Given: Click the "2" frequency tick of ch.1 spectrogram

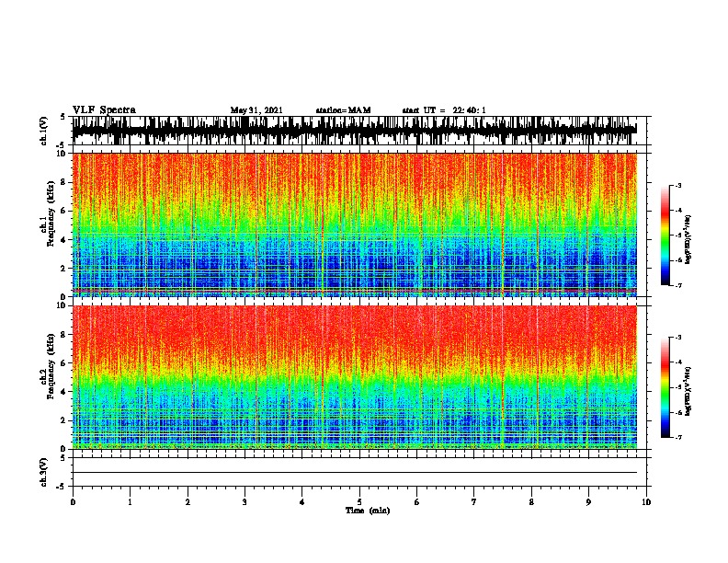Looking at the screenshot, I should (64, 269).
